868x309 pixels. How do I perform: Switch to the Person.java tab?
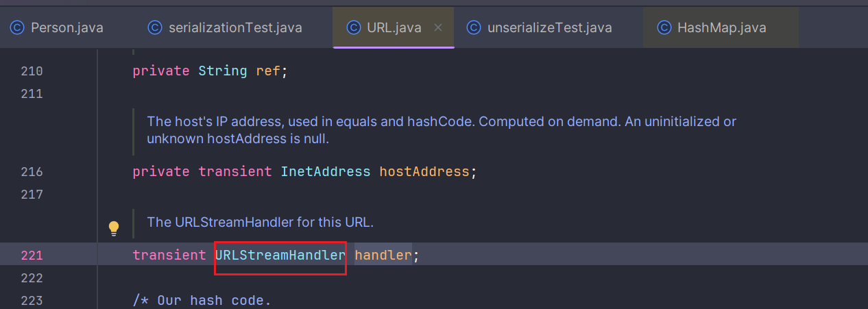pyautogui.click(x=67, y=27)
